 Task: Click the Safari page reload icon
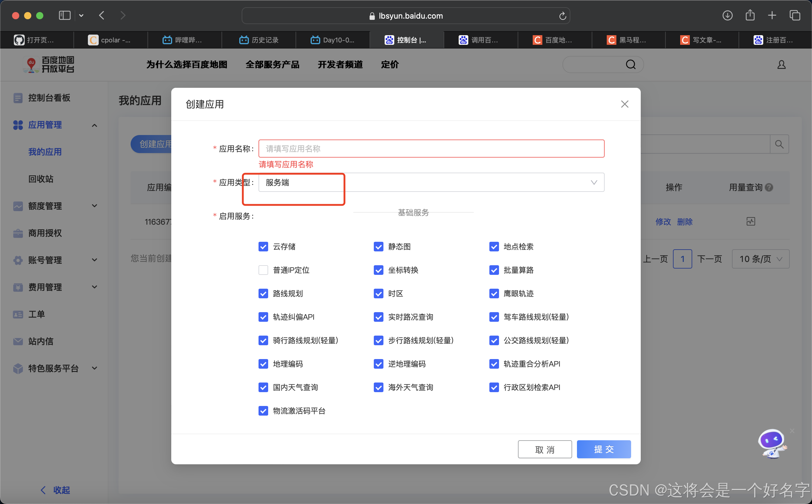point(563,16)
